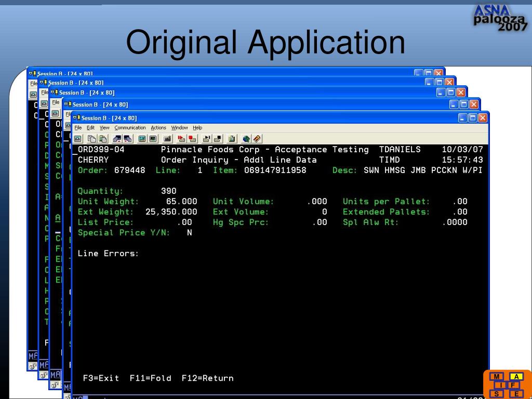Click the Paste icon in front session toolbar

click(x=102, y=139)
